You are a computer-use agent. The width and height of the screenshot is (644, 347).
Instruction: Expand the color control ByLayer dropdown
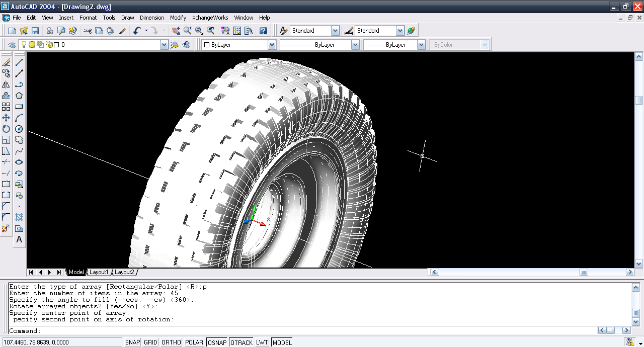272,45
